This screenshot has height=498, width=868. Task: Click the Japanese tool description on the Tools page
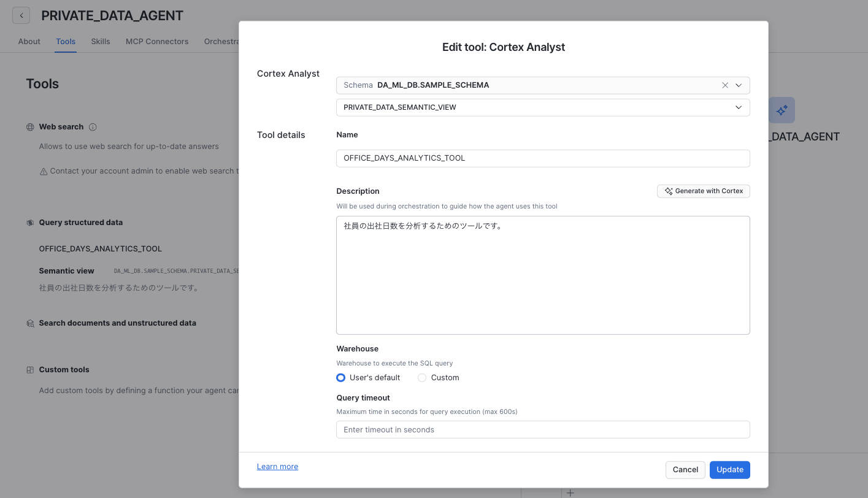pos(119,288)
